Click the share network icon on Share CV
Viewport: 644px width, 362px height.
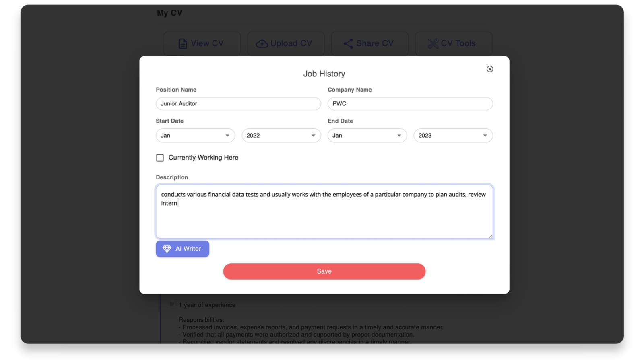[348, 43]
